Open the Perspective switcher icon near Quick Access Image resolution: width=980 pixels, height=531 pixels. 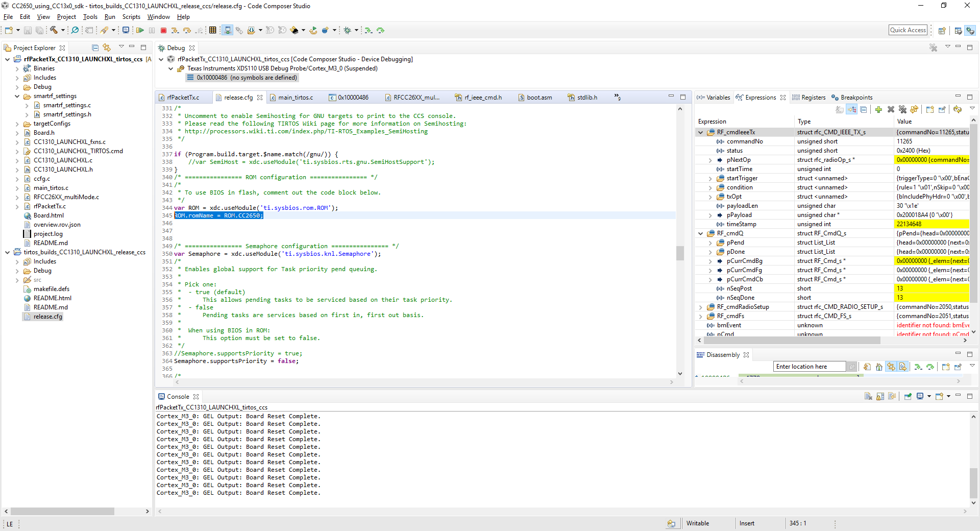click(942, 31)
